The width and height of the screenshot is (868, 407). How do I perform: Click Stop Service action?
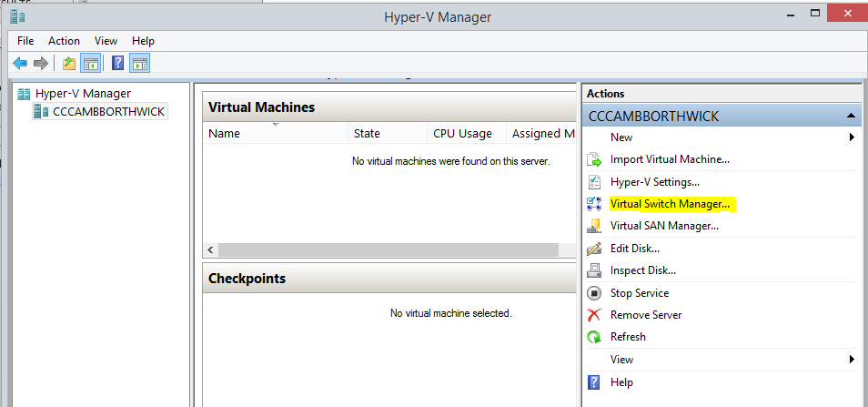639,293
